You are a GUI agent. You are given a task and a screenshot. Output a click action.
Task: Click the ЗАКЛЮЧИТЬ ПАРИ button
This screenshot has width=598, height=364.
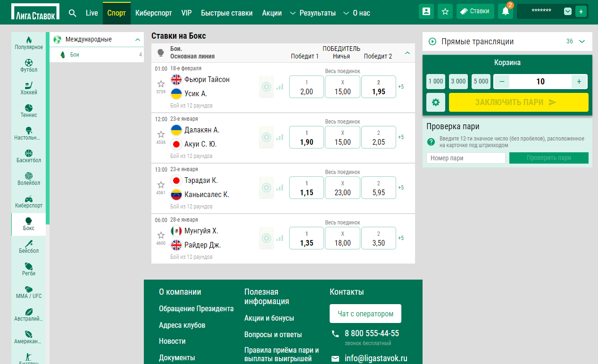point(519,102)
